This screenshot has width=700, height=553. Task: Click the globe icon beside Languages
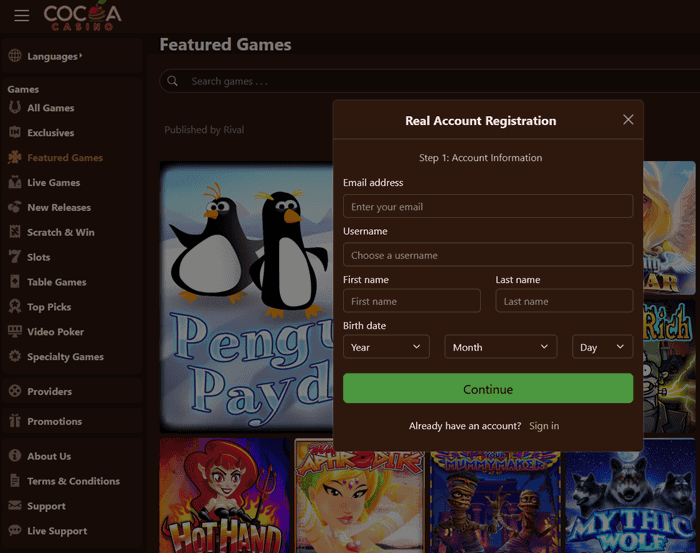pos(15,56)
